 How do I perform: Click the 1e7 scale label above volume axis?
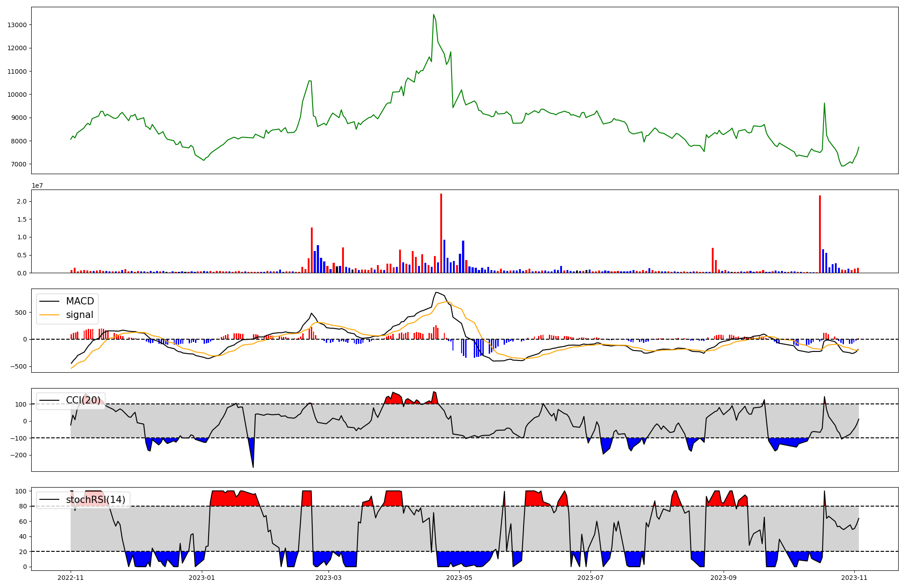click(37, 185)
